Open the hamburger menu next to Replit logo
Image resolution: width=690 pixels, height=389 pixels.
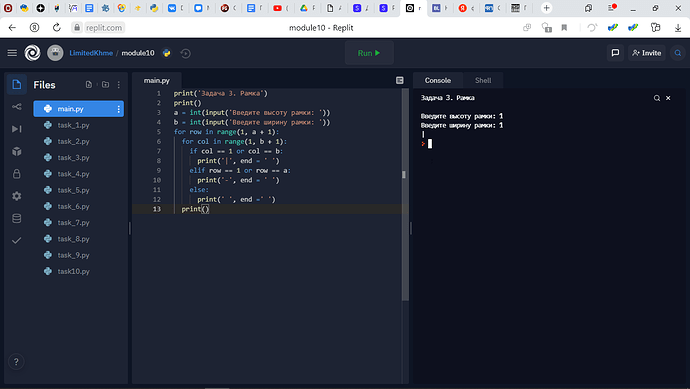pos(12,53)
